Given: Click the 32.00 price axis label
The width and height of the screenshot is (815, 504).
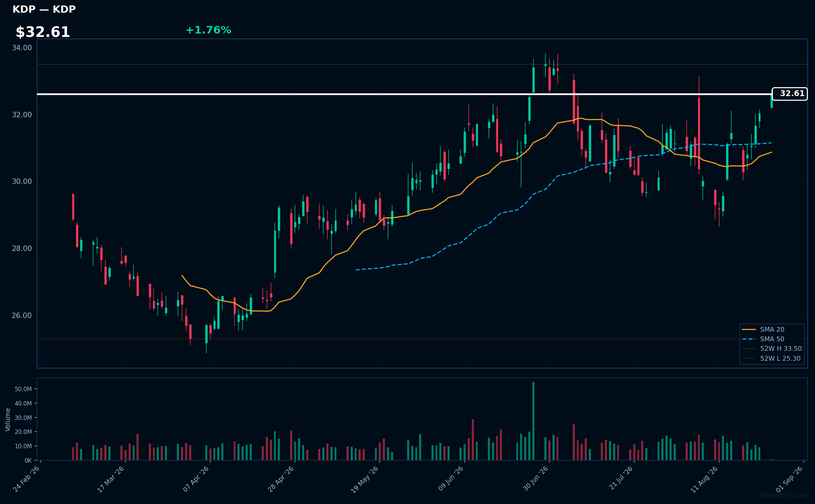Looking at the screenshot, I should coord(22,115).
